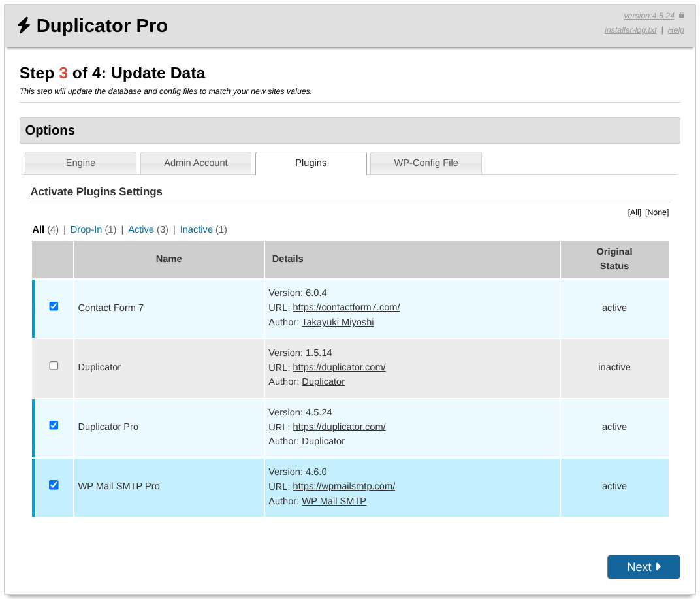
Task: Enable the Duplicator plugin checkbox
Action: pyautogui.click(x=54, y=366)
